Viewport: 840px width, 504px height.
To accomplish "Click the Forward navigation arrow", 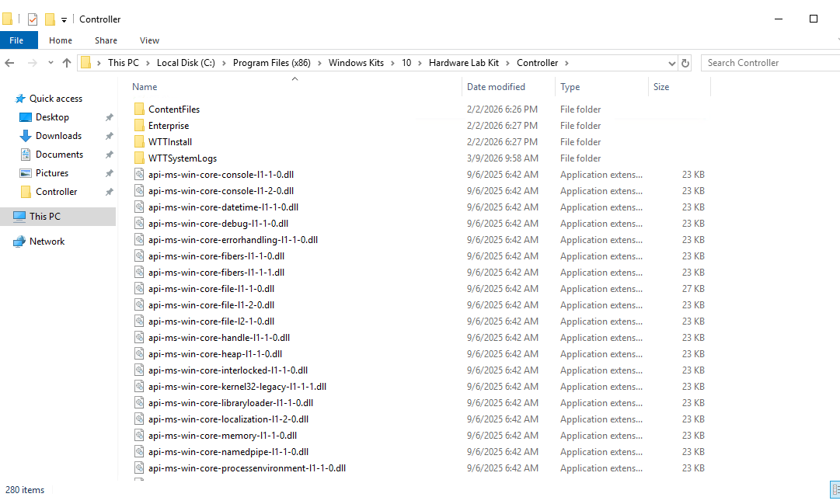I will coord(32,63).
